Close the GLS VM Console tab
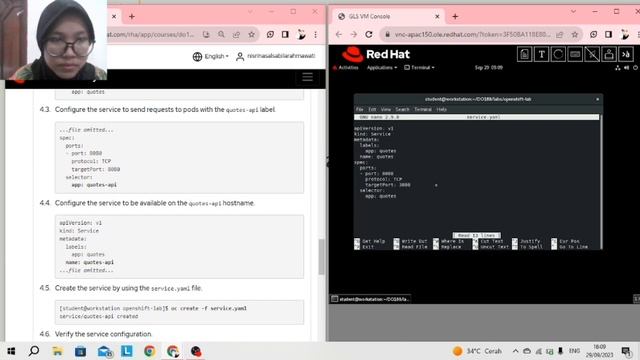Viewport: 640px width, 360px height. click(437, 17)
